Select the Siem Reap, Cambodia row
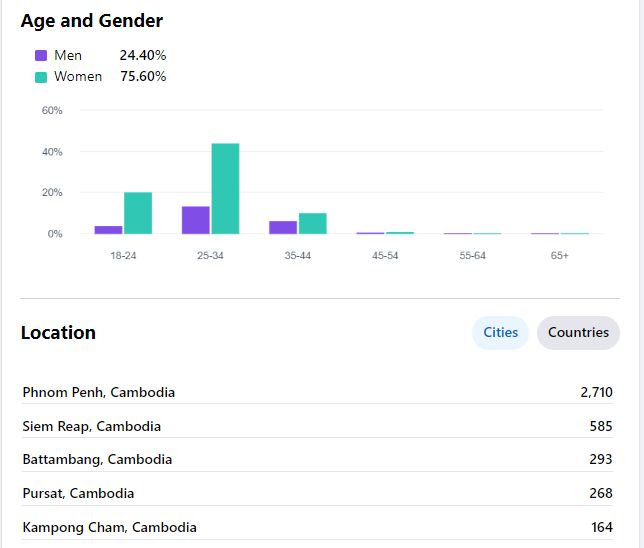 [x=317, y=426]
